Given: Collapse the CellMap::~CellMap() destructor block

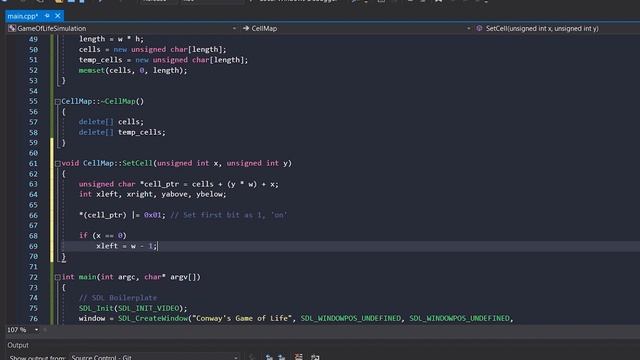Looking at the screenshot, I should click(x=58, y=102).
